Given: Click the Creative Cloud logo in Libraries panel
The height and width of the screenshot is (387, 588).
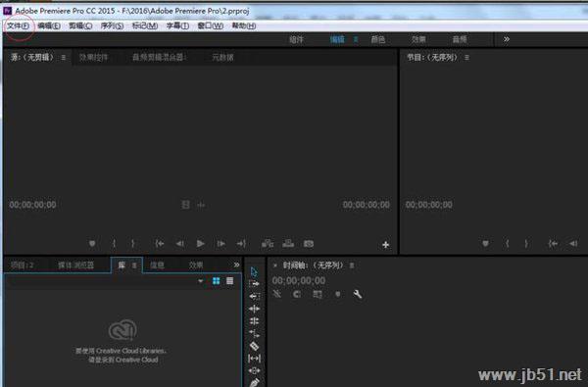Looking at the screenshot, I should tap(122, 330).
